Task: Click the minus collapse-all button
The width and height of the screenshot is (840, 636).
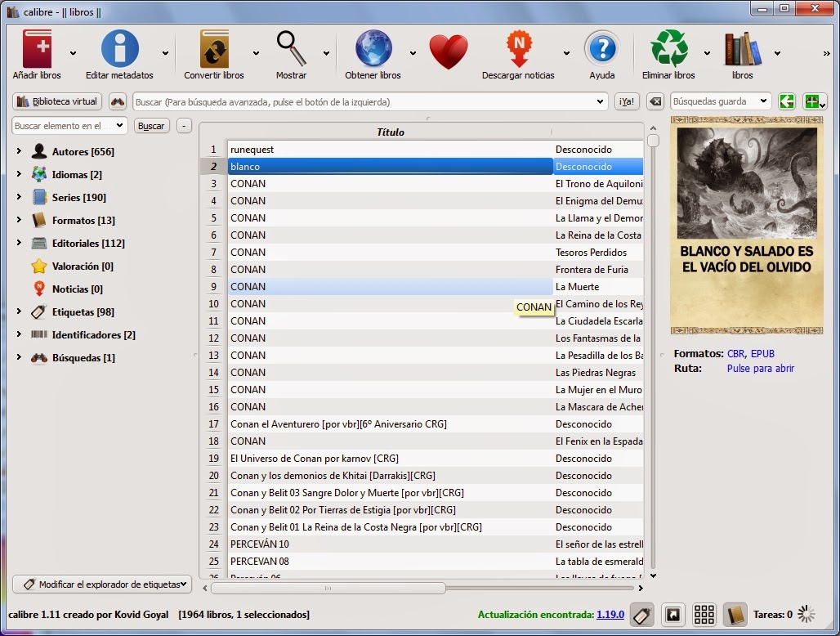Action: [x=184, y=126]
